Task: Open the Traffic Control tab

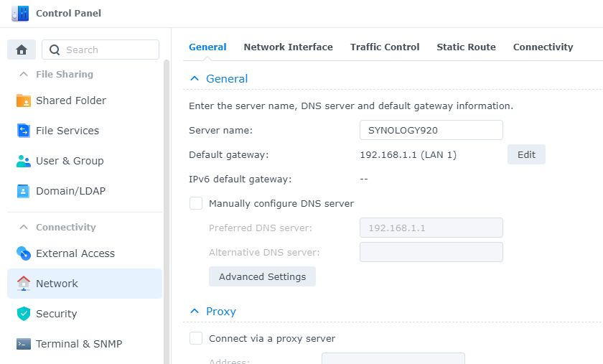Action: [385, 47]
